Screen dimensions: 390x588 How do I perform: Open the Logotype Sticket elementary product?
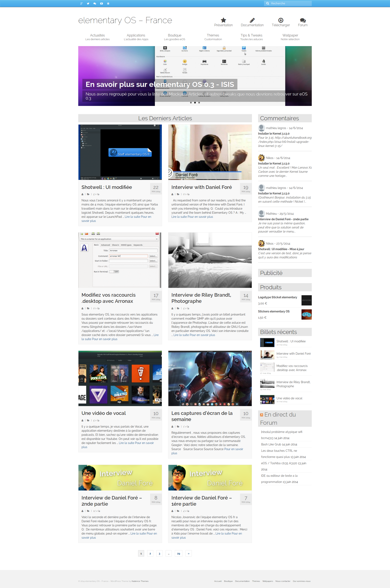[277, 297]
